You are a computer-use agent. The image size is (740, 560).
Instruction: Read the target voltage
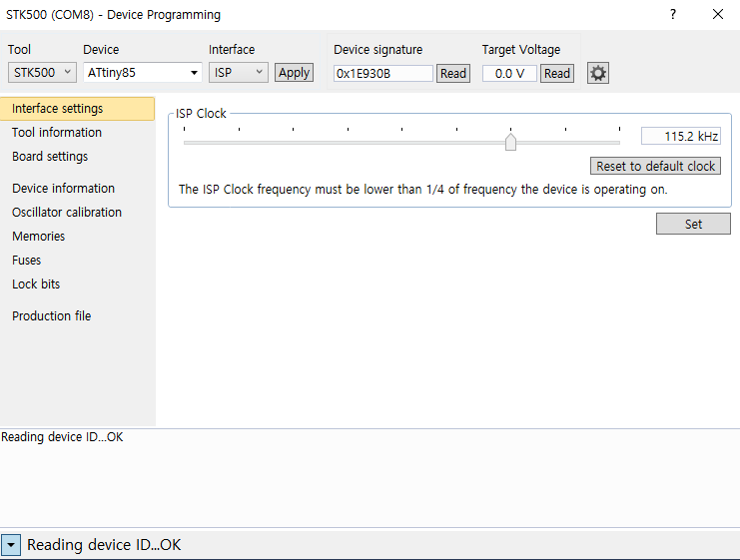(557, 73)
